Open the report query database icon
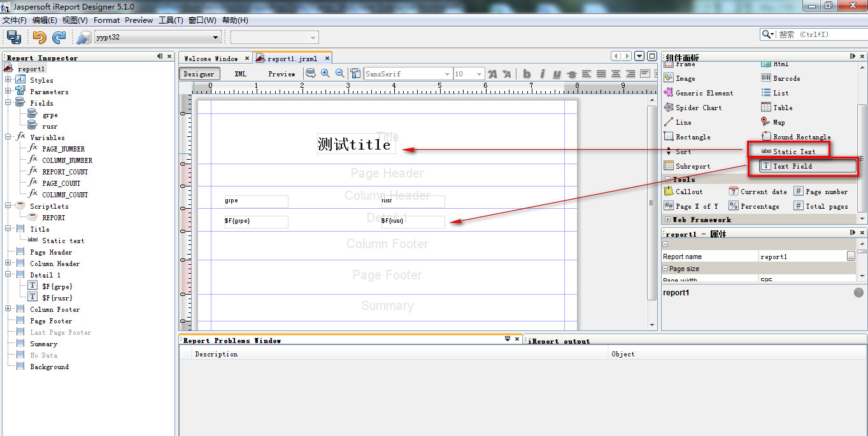The width and height of the screenshot is (868, 436). pyautogui.click(x=311, y=73)
